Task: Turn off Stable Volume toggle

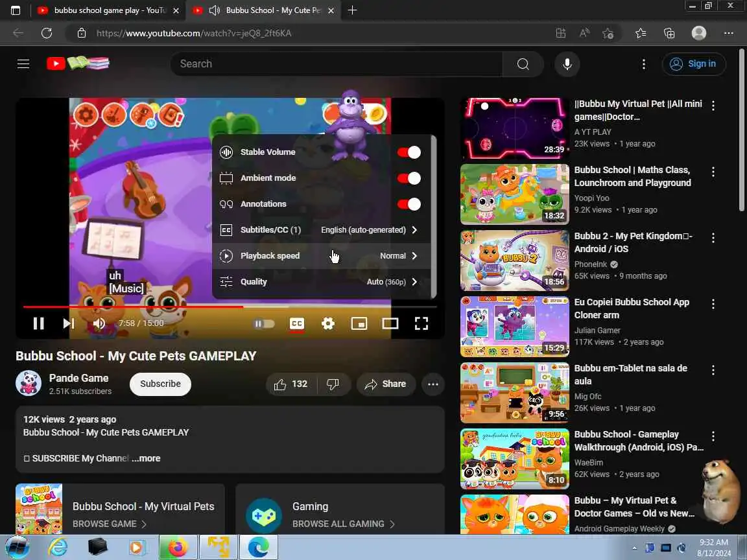Action: [409, 152]
